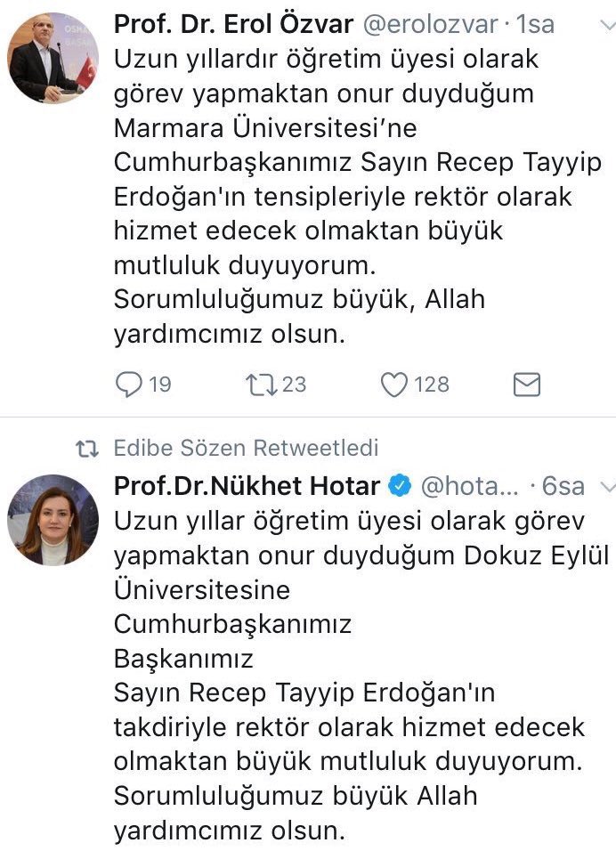
Task: Tap the envelope icon to share via message
Action: point(527,384)
